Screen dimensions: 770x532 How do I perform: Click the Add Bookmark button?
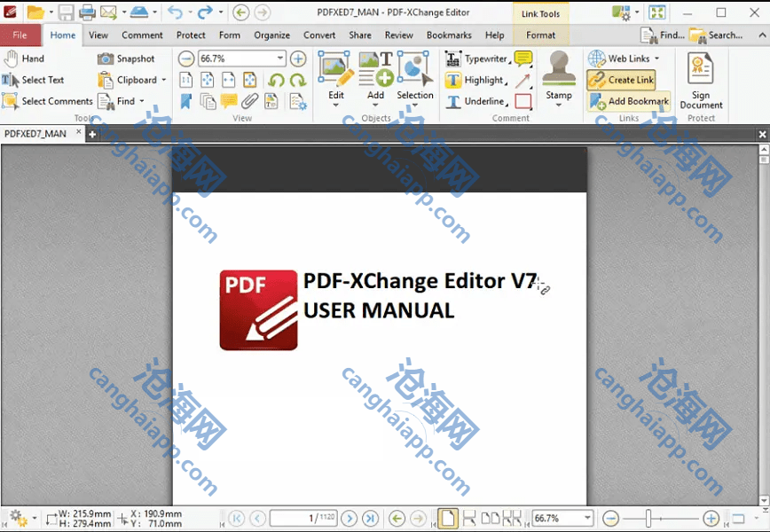point(629,101)
